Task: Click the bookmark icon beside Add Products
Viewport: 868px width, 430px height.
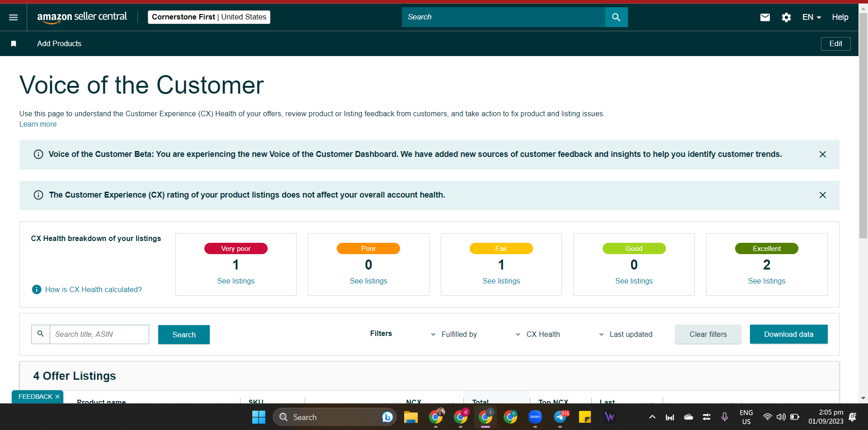Action: pos(14,44)
